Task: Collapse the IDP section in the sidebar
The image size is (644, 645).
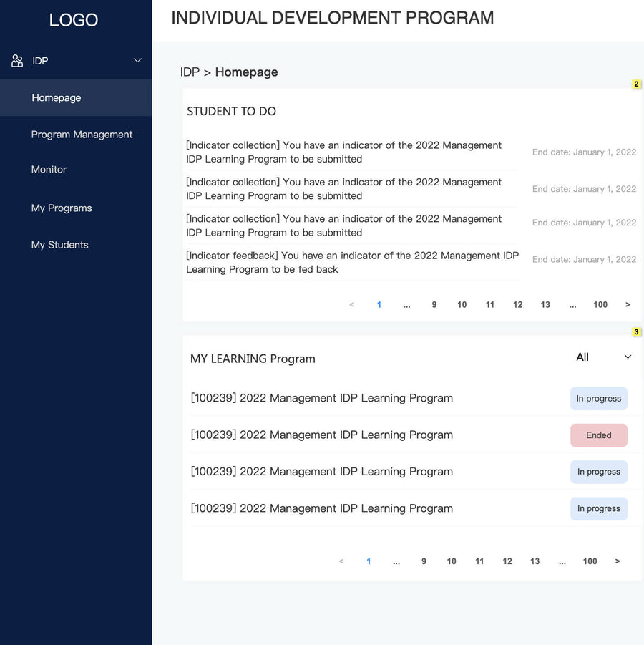Action: pyautogui.click(x=137, y=61)
